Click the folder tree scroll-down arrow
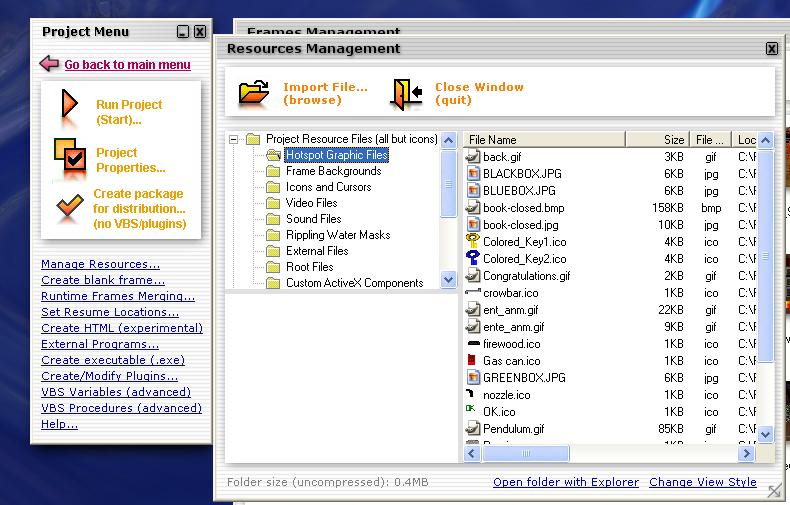 click(448, 279)
